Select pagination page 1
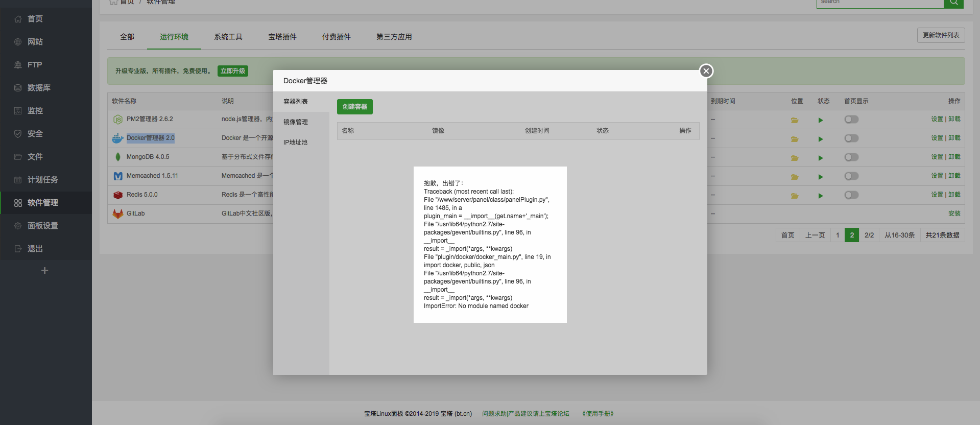Screen dimensions: 980x425 pyautogui.click(x=838, y=235)
